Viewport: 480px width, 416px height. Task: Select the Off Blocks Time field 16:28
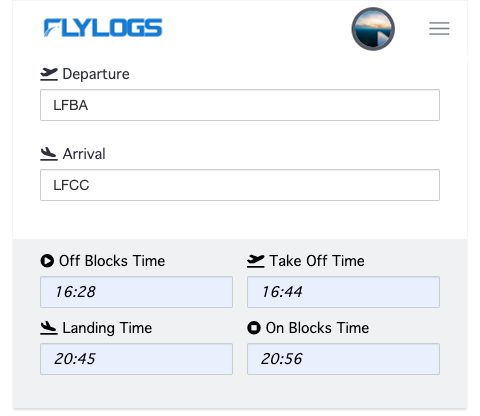click(x=136, y=292)
